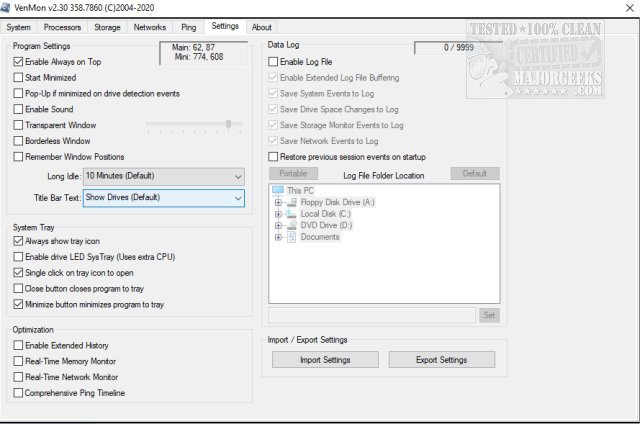This screenshot has width=640, height=424.
Task: Expand the DVD Drive (D:) node
Action: [278, 225]
